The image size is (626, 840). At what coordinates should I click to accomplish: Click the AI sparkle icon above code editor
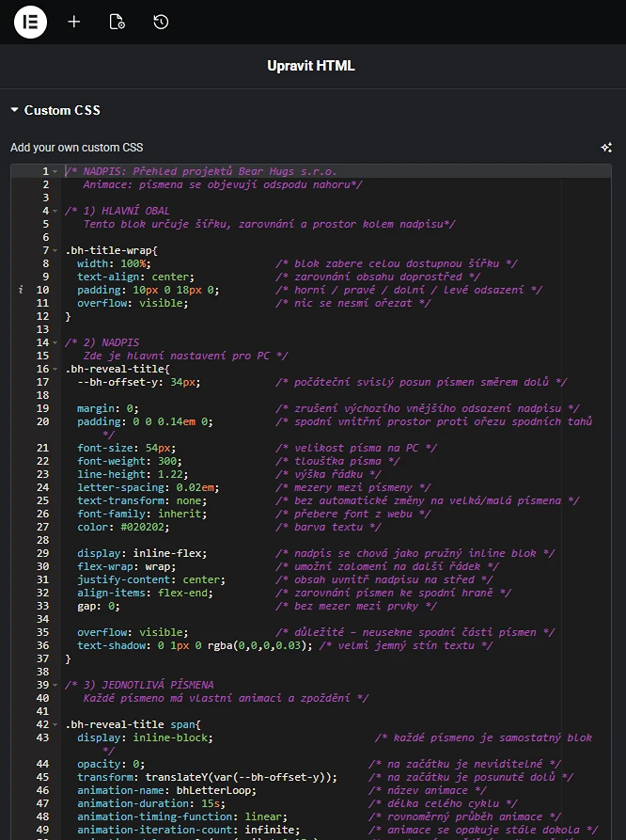(606, 148)
